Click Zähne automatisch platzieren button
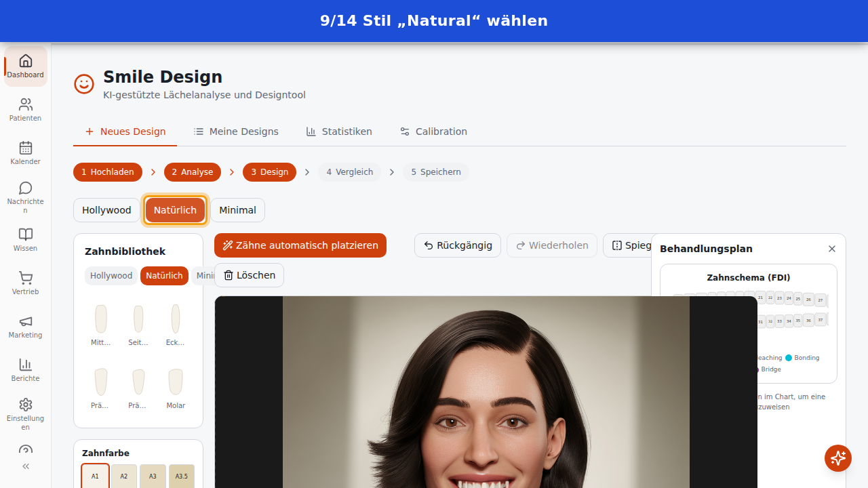Image resolution: width=868 pixels, height=488 pixels. click(x=300, y=245)
